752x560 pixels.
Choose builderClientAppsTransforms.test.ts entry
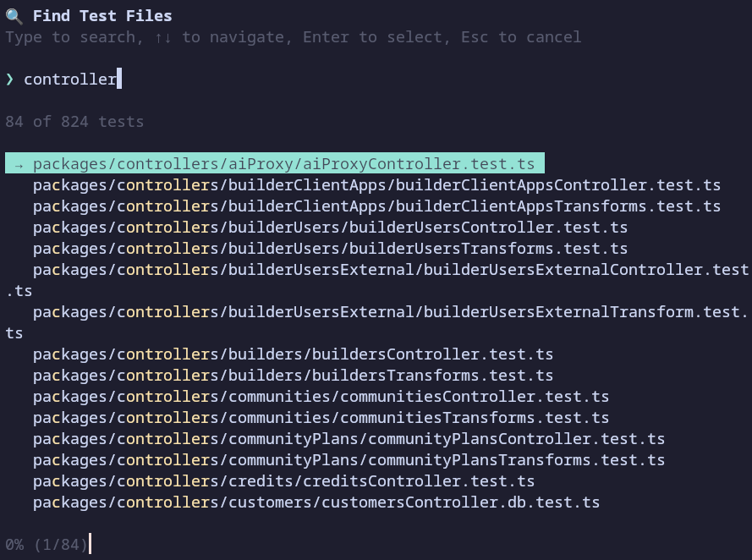pyautogui.click(x=376, y=206)
